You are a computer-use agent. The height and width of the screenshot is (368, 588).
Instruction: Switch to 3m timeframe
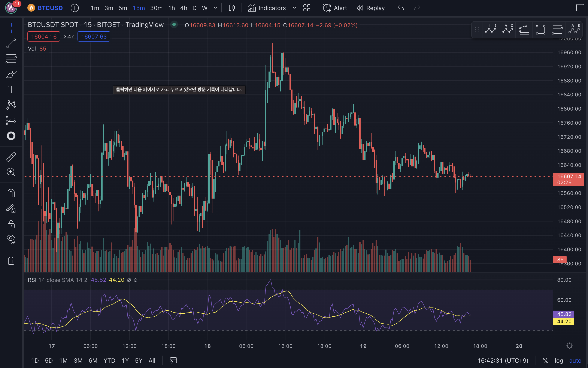click(109, 8)
